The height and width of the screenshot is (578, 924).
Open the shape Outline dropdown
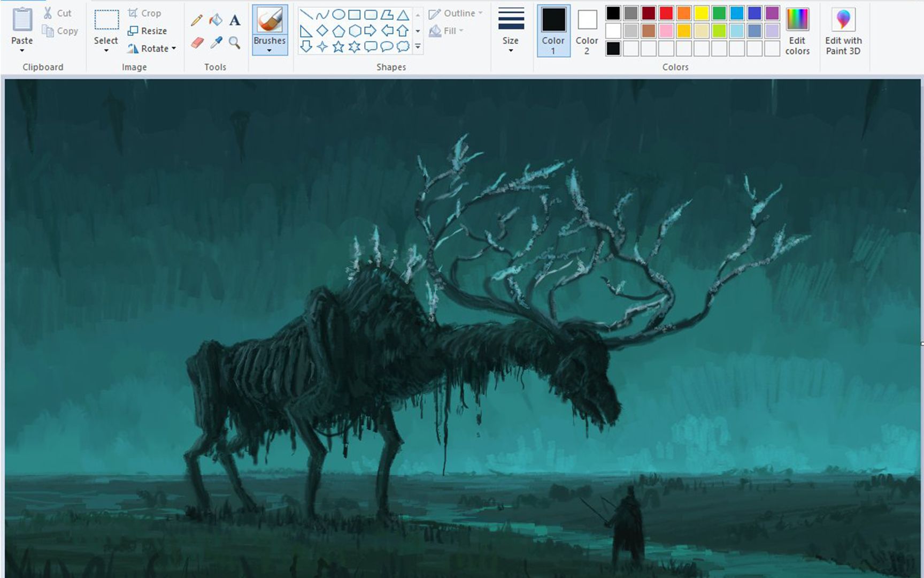click(456, 13)
